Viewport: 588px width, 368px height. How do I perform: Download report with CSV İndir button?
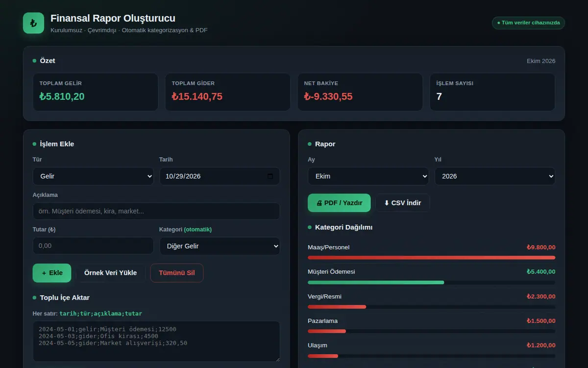point(402,203)
